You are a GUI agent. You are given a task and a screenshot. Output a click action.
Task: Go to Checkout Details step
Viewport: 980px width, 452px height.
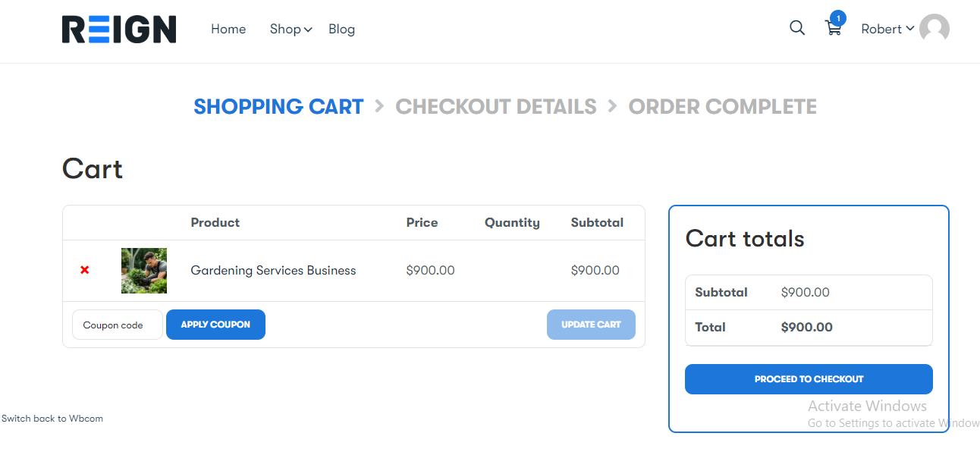click(496, 107)
